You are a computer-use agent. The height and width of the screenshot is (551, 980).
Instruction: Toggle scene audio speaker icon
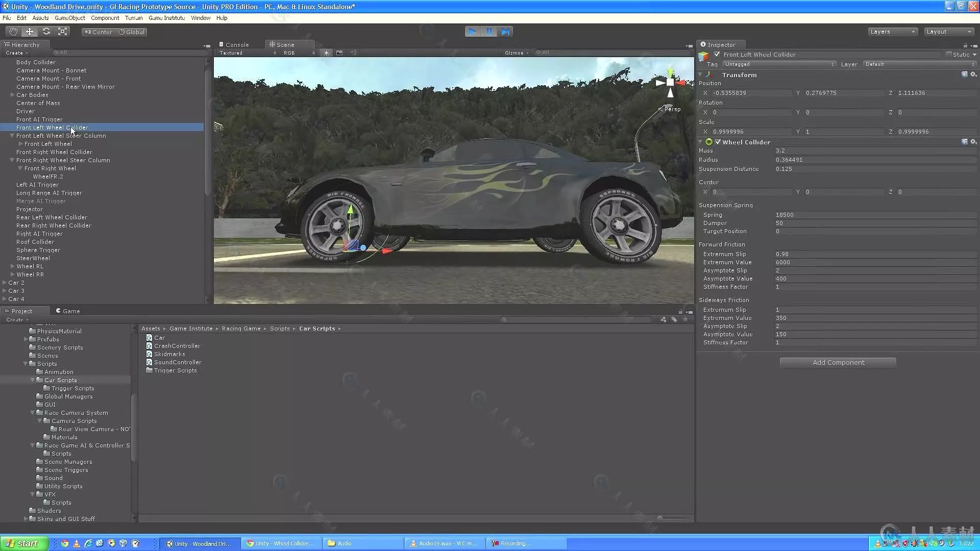click(x=353, y=53)
